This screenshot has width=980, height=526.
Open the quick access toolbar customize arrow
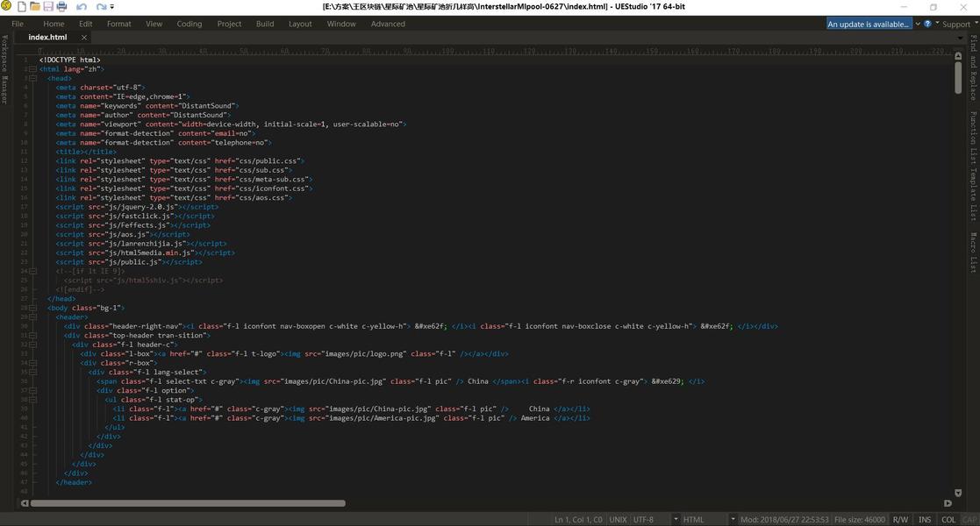click(112, 7)
